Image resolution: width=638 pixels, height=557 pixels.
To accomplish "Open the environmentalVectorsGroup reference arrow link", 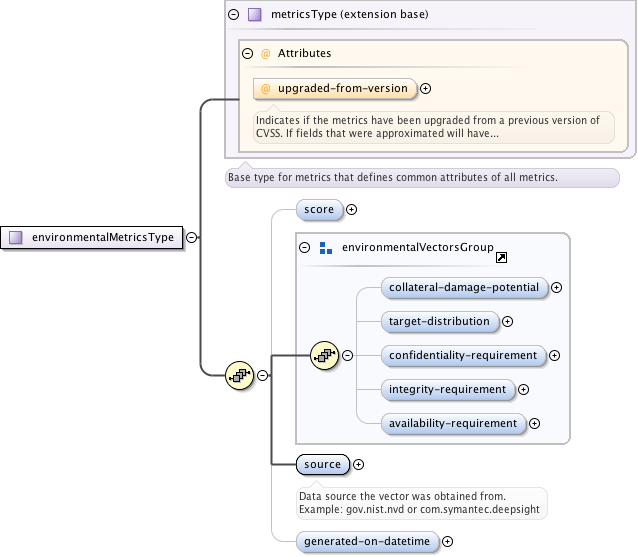I will click(502, 258).
